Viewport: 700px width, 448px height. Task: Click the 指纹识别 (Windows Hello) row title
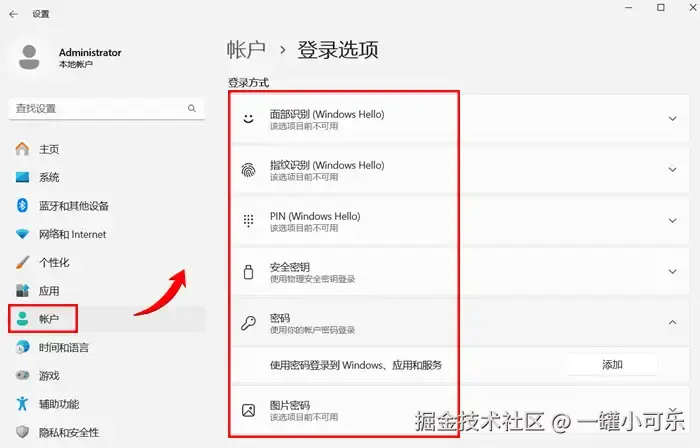[x=327, y=165]
